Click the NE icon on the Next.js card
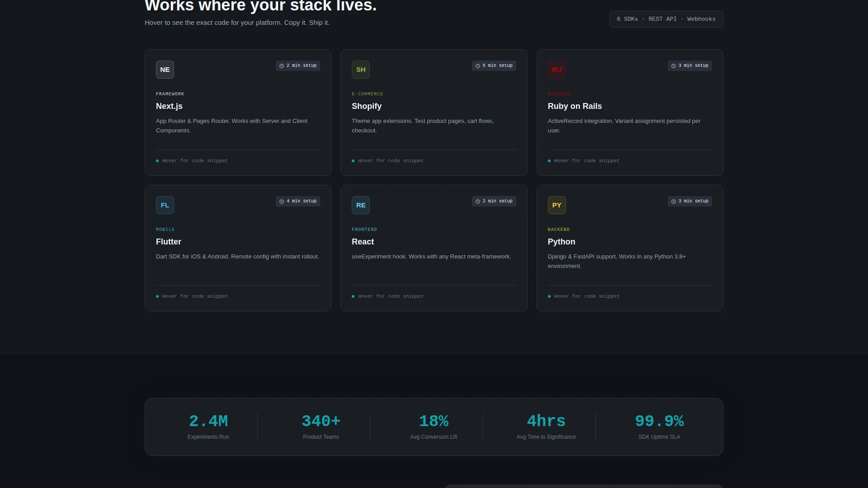Viewport: 868px width, 488px height. pos(165,70)
